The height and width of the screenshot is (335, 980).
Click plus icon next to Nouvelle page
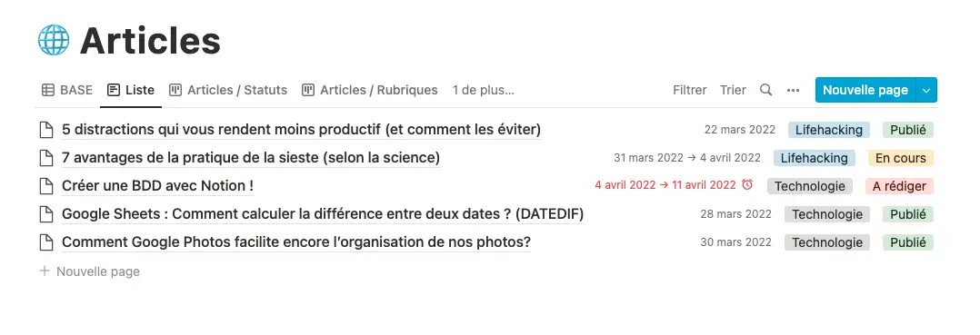point(45,271)
